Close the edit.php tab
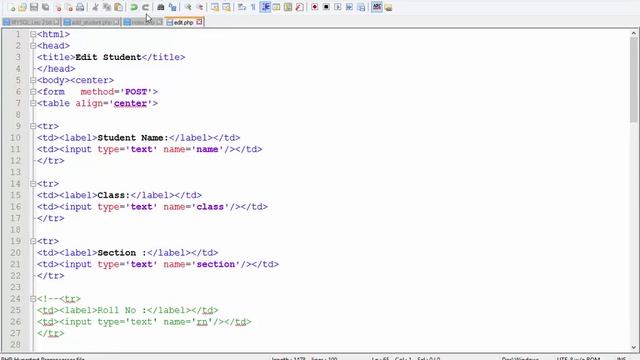The height and width of the screenshot is (360, 640). [x=199, y=22]
